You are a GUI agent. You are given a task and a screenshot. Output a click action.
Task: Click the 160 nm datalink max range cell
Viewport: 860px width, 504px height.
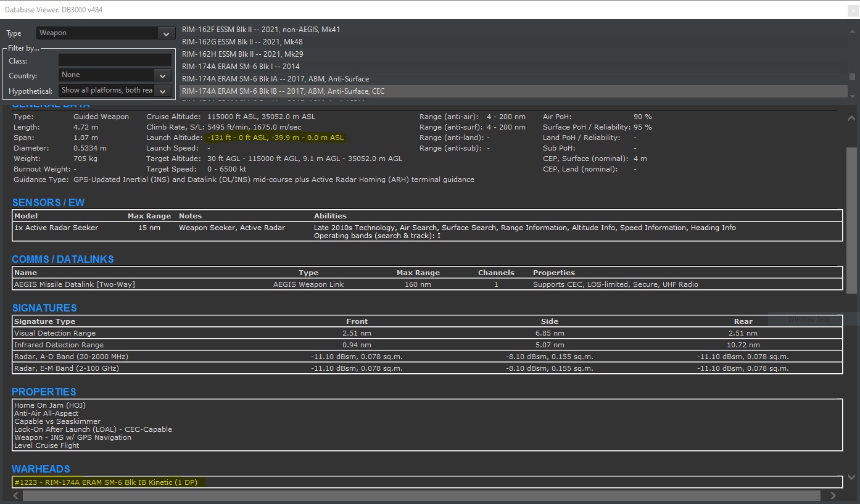(x=418, y=284)
